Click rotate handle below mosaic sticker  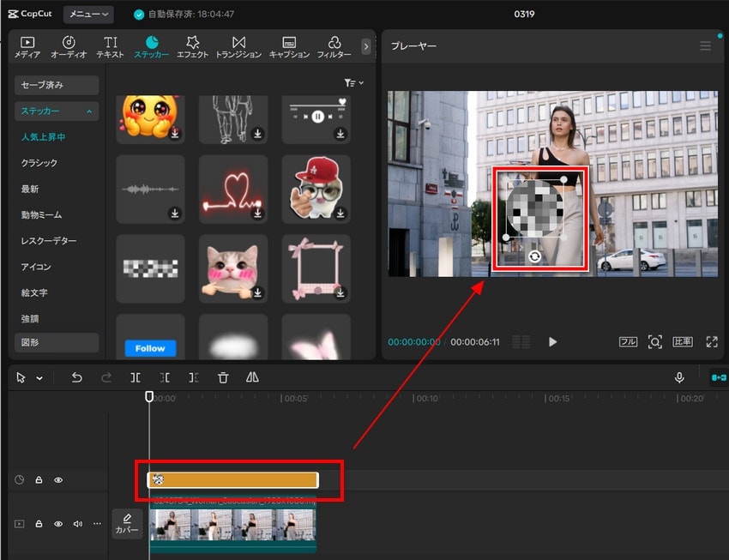(x=535, y=256)
